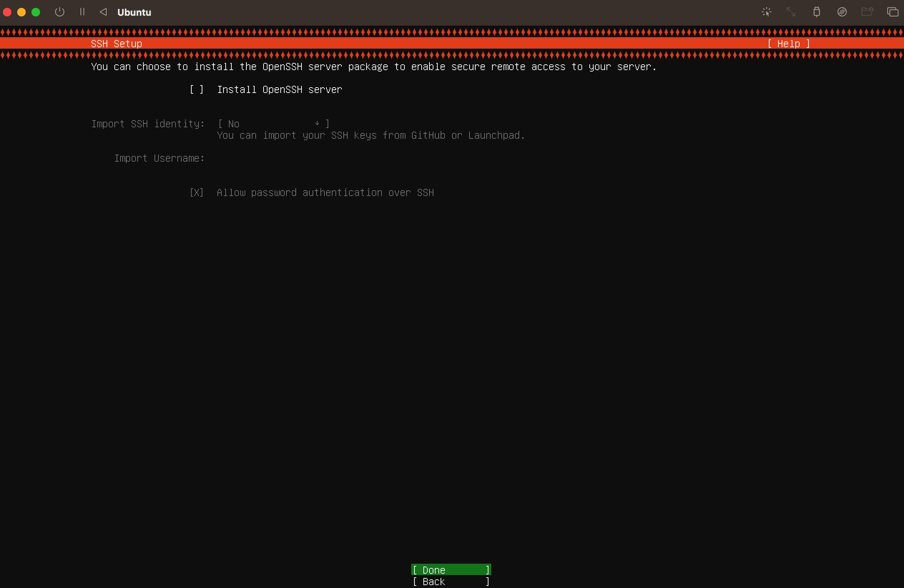The image size is (904, 588).
Task: Click the Install OpenSSH server label
Action: (x=279, y=90)
